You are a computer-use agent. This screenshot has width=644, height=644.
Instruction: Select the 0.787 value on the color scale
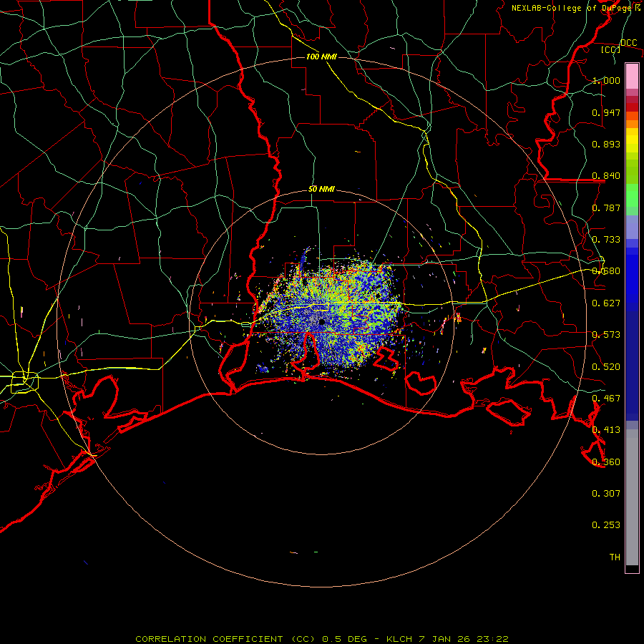click(x=606, y=208)
